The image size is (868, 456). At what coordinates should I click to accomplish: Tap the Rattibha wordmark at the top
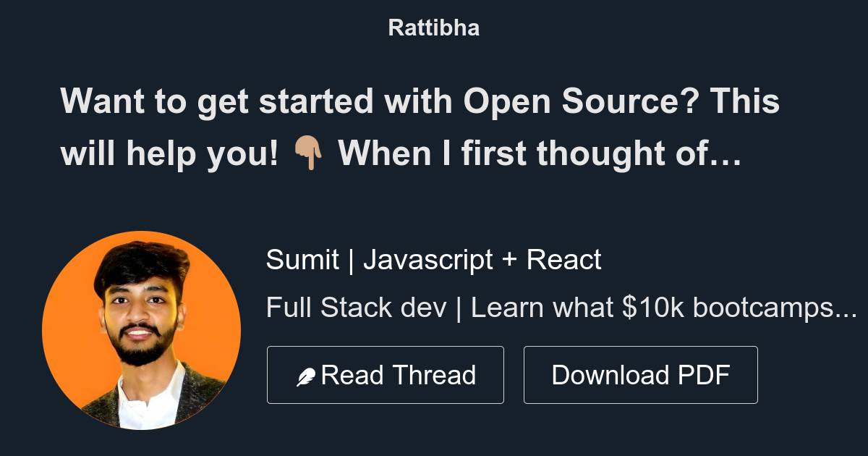coord(433,27)
